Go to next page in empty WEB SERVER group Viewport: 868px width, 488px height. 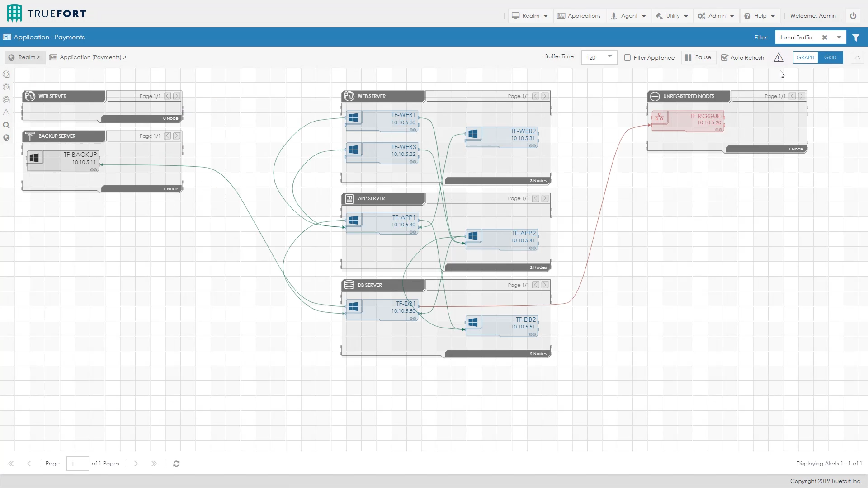pos(177,96)
